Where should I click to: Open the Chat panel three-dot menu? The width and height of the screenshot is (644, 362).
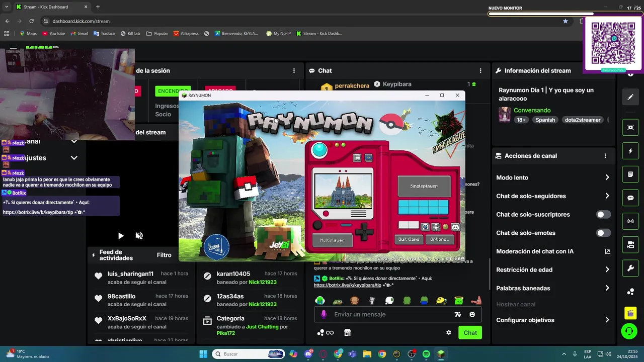point(480,71)
